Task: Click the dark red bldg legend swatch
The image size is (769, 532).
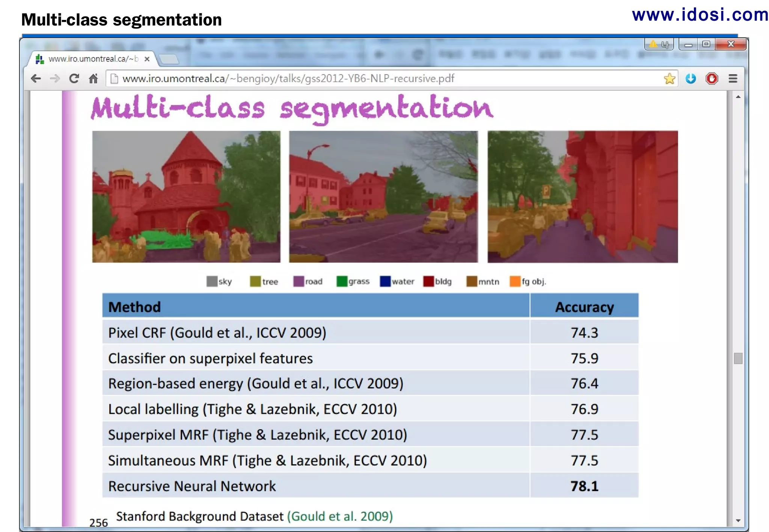Action: (428, 281)
